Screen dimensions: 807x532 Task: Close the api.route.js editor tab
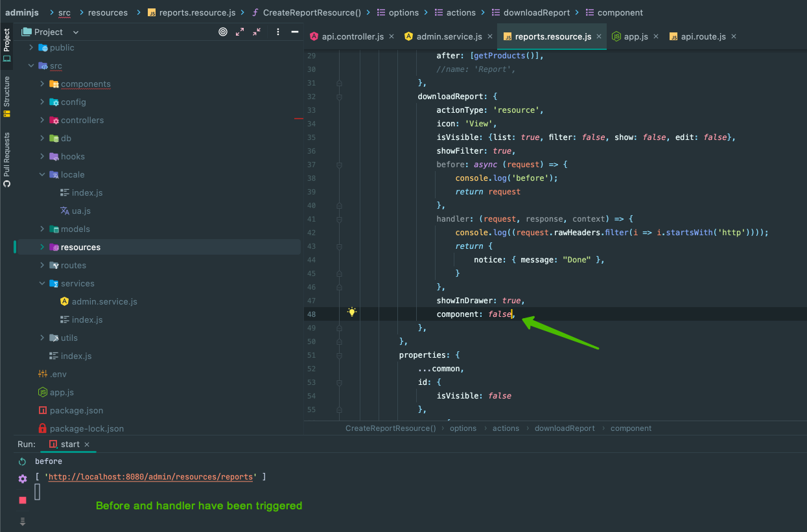(733, 36)
